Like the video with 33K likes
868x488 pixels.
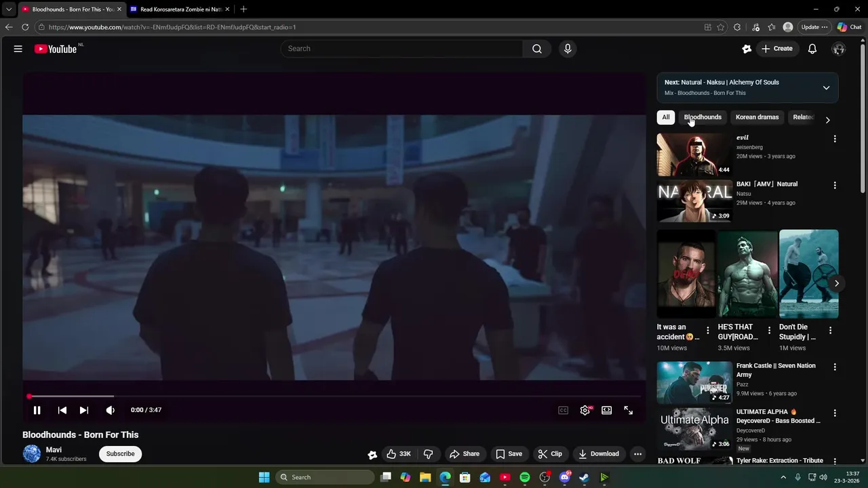point(399,454)
